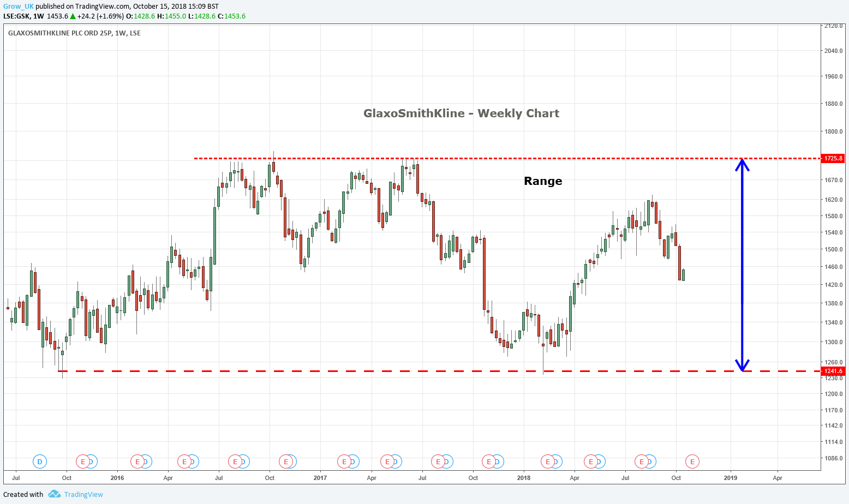Click the LSE:GSK ticker symbol in header
The image size is (849, 504).
pos(16,16)
